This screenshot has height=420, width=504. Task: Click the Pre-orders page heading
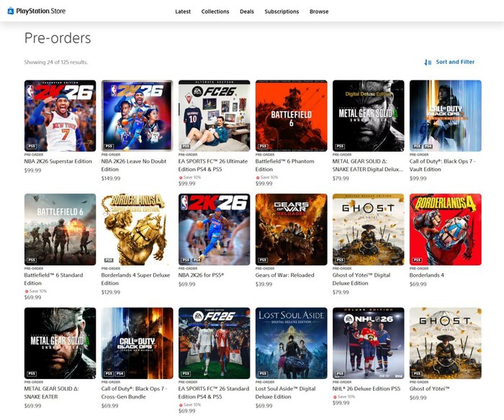(x=58, y=38)
